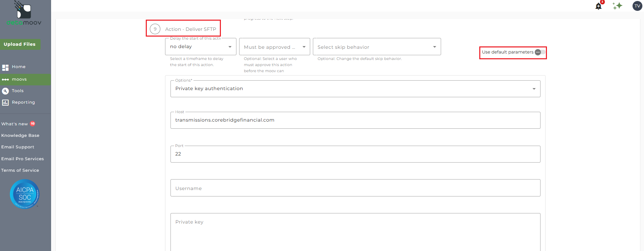The image size is (644, 251).
Task: Open What's new link
Action: pos(15,124)
